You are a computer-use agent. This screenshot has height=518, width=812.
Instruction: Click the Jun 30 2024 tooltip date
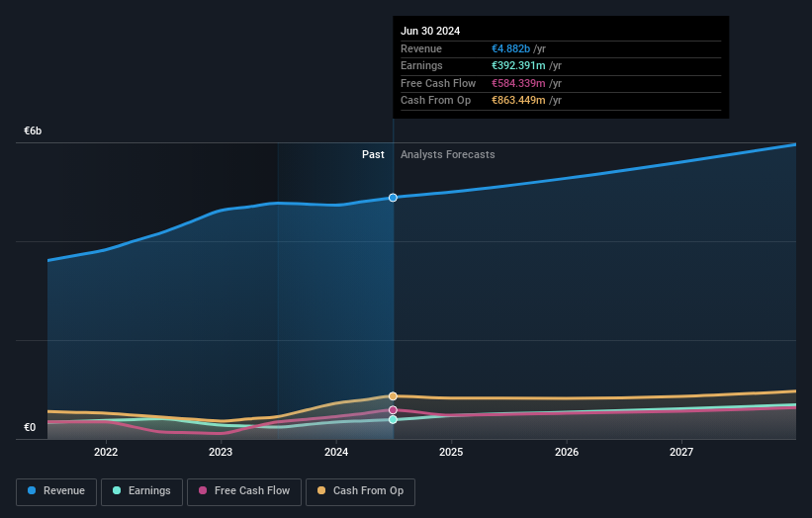[x=430, y=31]
